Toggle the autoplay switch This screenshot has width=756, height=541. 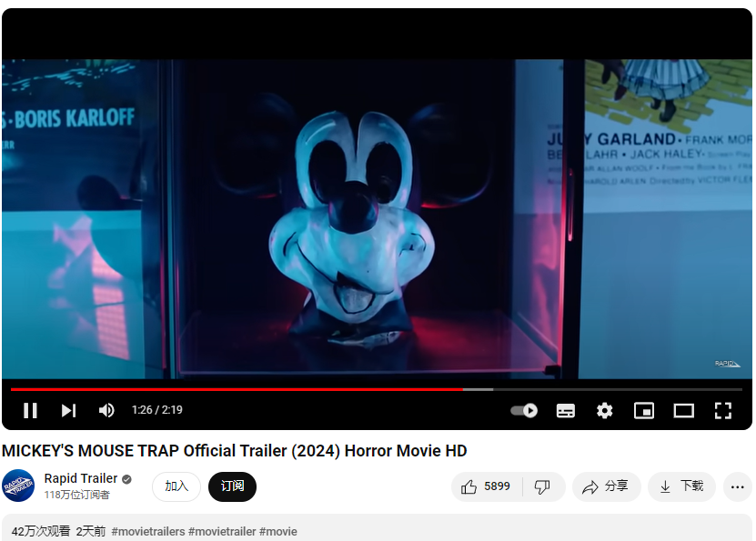[524, 410]
